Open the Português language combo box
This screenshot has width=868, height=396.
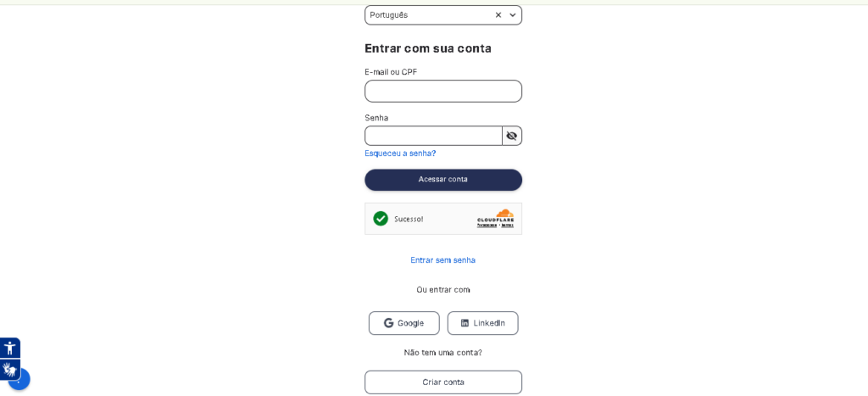[429, 15]
